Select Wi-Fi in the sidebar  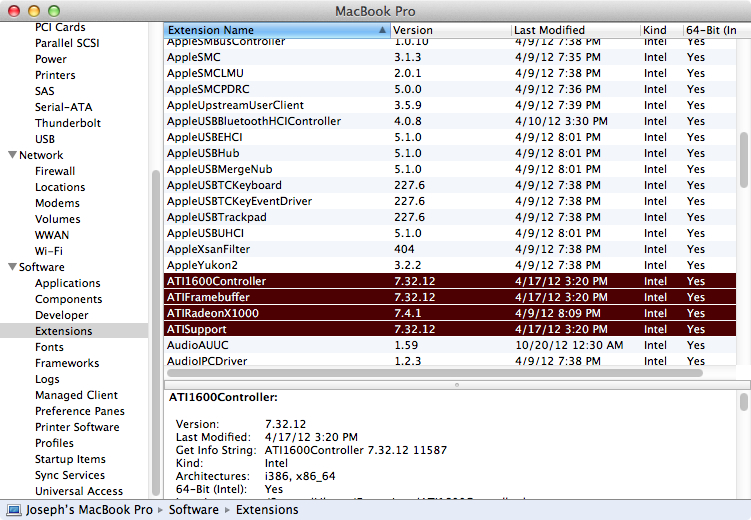pyautogui.click(x=48, y=251)
